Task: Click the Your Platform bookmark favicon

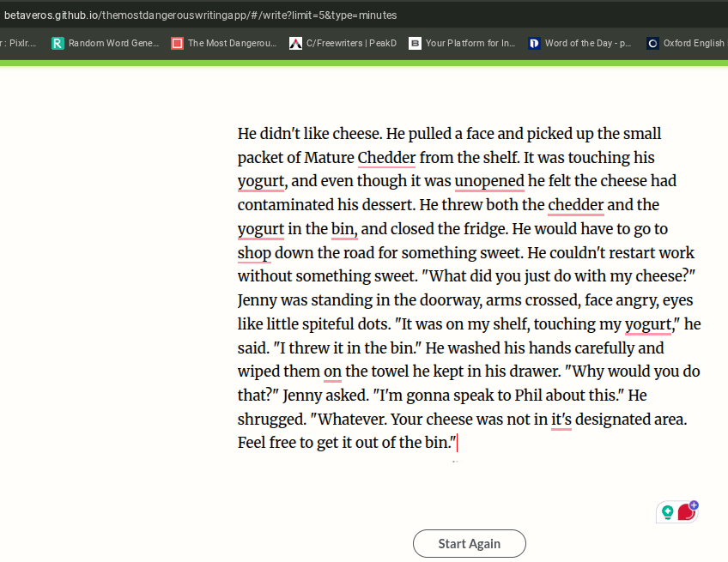Action: (x=415, y=43)
